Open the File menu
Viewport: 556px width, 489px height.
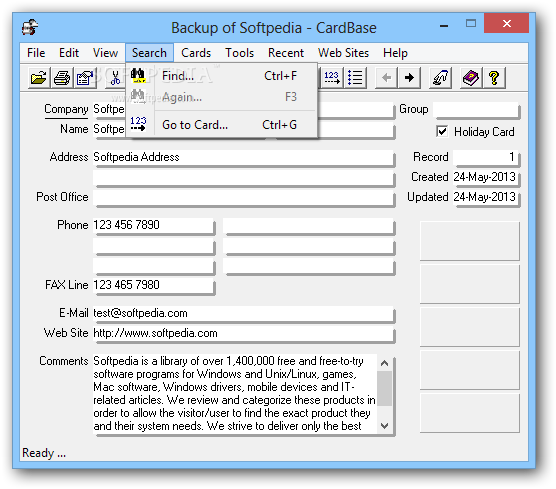pos(36,53)
